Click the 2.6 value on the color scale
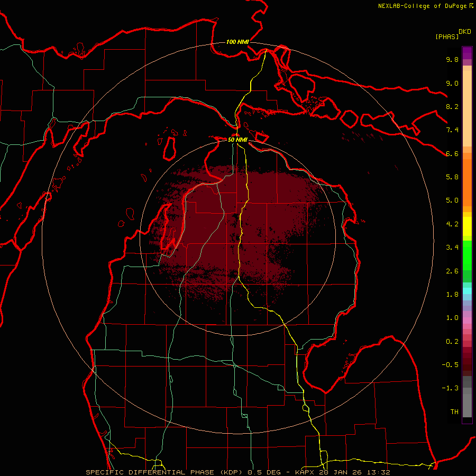This screenshot has height=476, width=476. pyautogui.click(x=452, y=271)
